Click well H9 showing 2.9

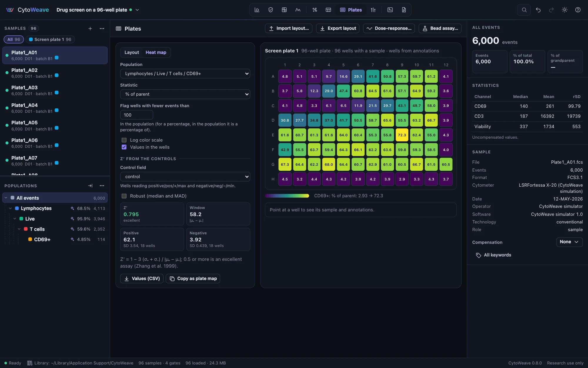click(402, 179)
